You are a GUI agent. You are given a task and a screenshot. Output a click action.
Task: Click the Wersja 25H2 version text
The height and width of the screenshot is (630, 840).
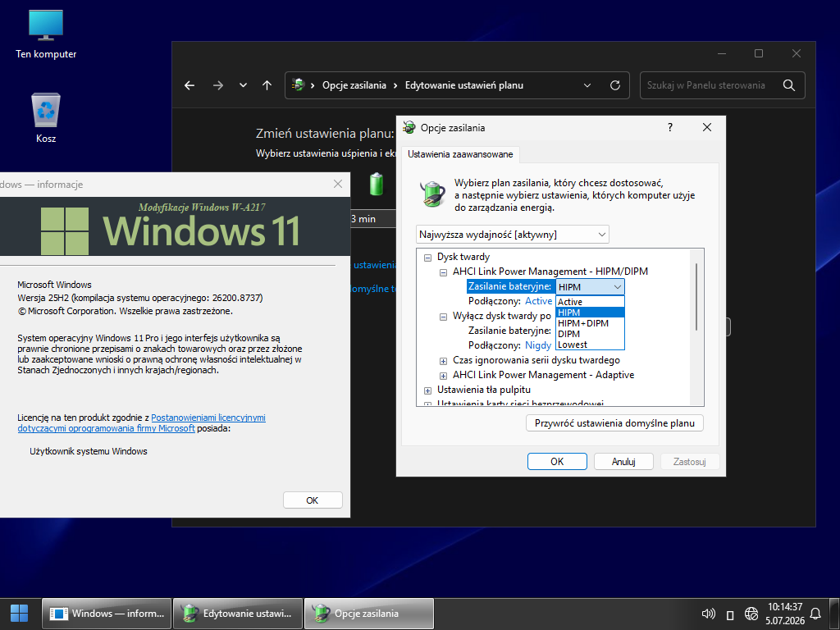[x=140, y=298]
